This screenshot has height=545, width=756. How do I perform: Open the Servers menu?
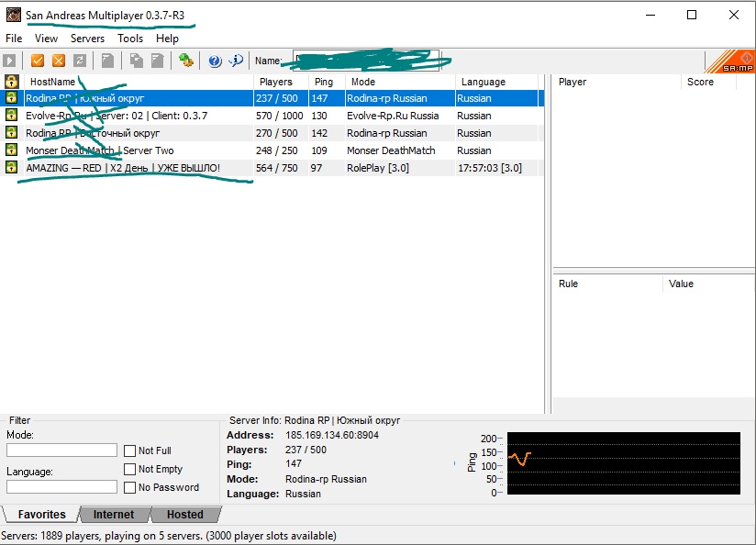(x=87, y=39)
